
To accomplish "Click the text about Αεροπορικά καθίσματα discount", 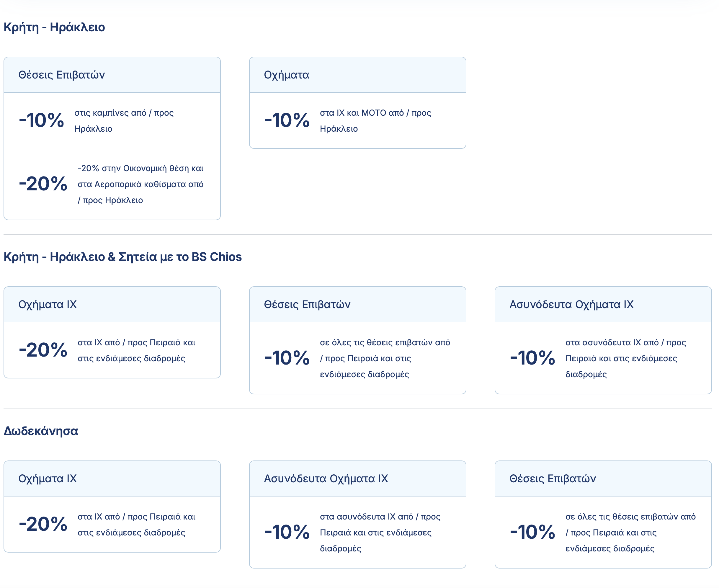I will (140, 184).
